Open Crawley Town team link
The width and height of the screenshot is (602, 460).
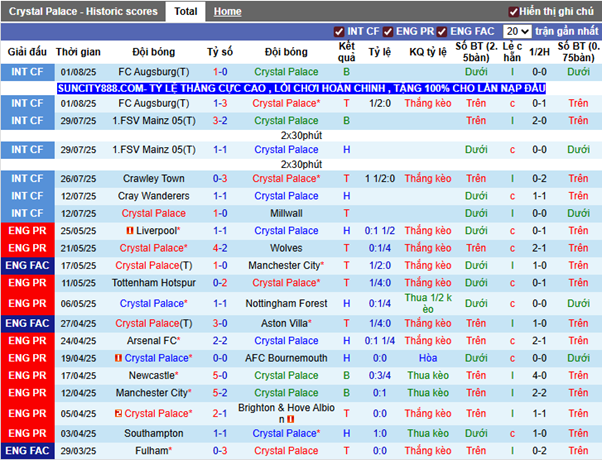coord(154,179)
